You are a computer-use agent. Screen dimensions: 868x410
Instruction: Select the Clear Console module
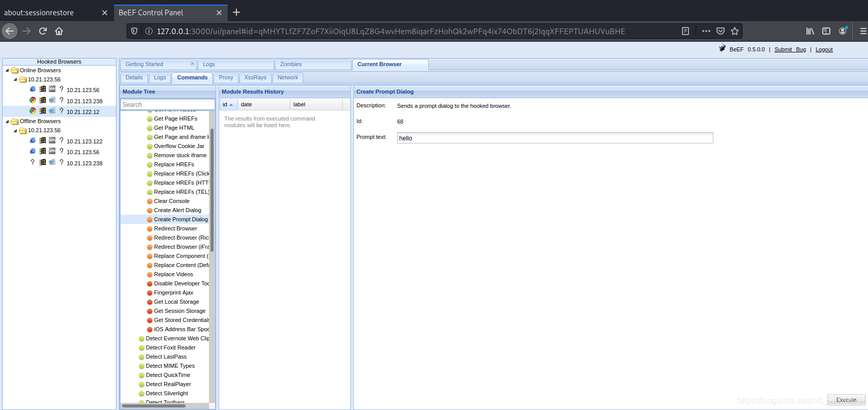point(171,201)
